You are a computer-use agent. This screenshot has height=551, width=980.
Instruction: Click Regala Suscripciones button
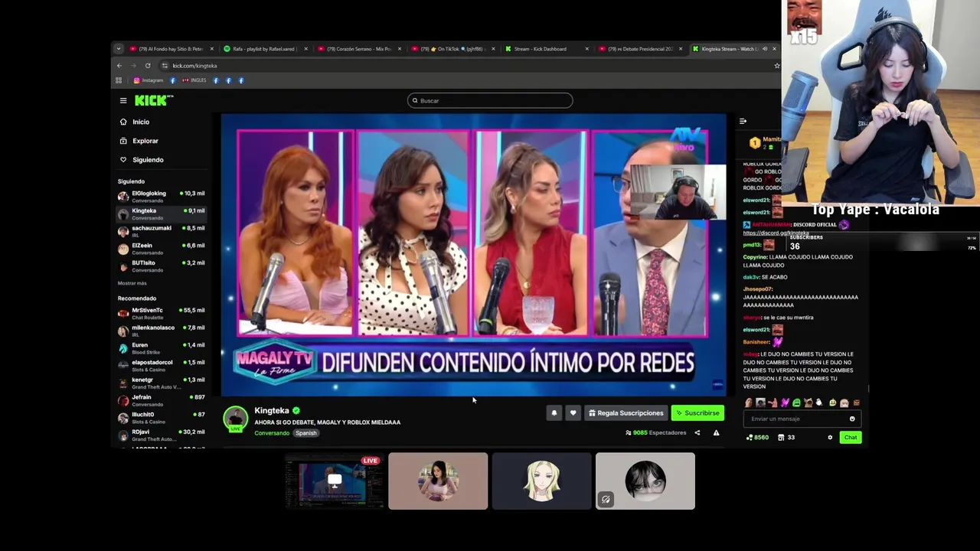point(626,413)
